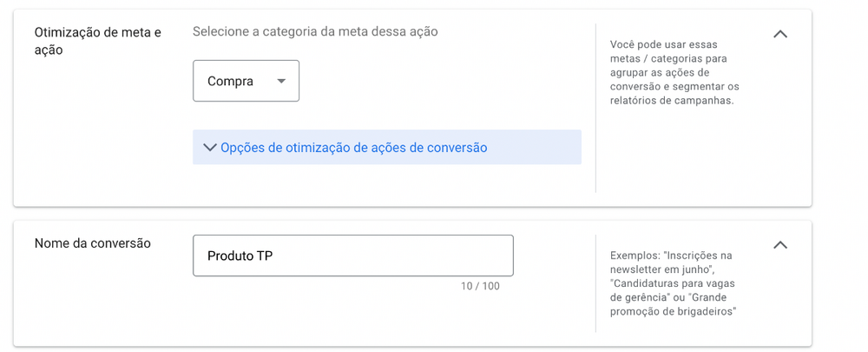Click the Exemplos help text about newsletter
The height and width of the screenshot is (352, 868).
pyautogui.click(x=674, y=284)
